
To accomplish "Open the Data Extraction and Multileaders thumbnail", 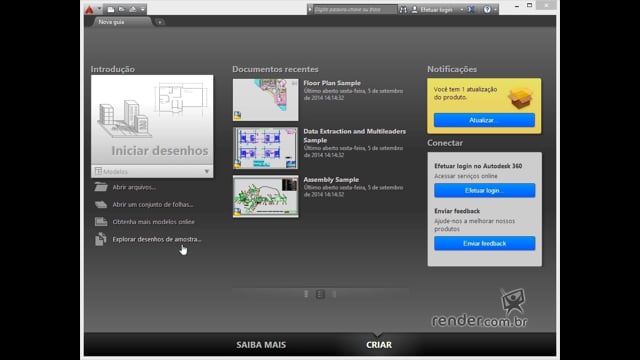I will coord(265,148).
